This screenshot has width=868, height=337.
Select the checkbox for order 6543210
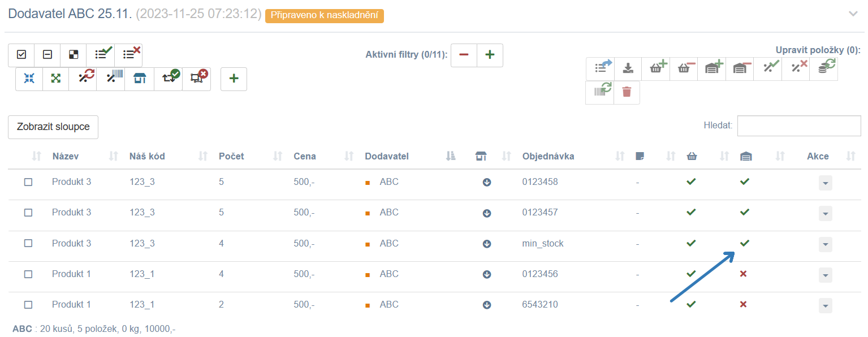click(x=28, y=304)
